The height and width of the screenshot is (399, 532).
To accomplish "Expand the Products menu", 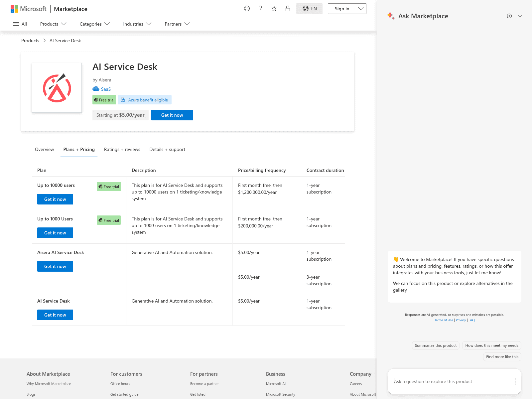I will coord(53,24).
